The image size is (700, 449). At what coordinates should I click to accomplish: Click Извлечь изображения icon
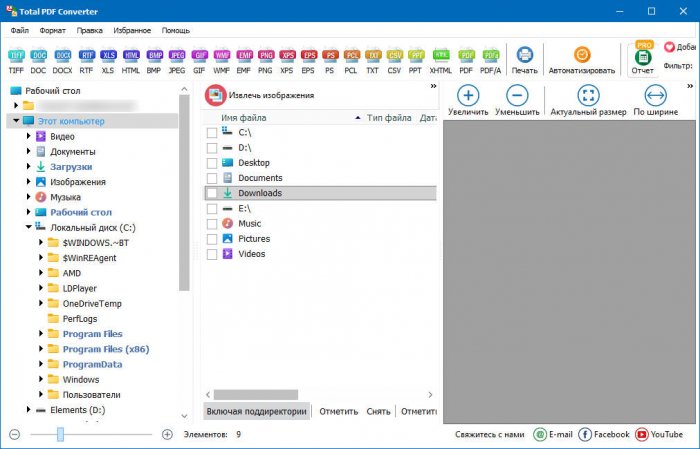point(215,95)
